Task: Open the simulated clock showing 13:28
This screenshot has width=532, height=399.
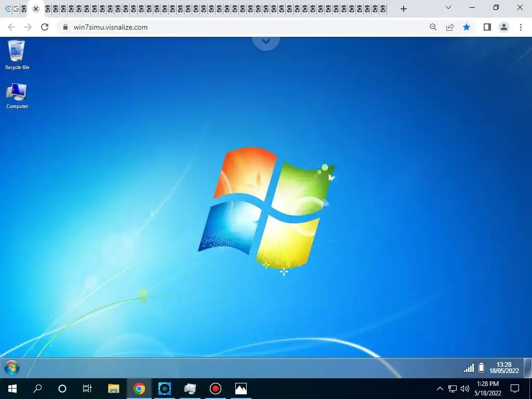Action: 504,368
